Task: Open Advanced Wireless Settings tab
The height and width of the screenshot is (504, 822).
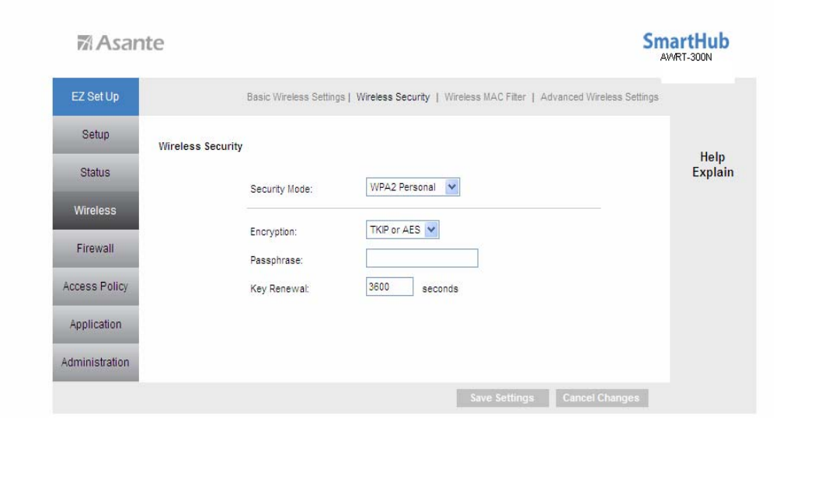Action: point(599,97)
